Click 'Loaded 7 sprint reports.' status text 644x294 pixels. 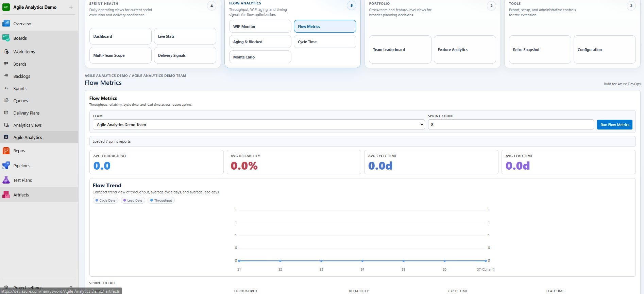[x=112, y=141]
